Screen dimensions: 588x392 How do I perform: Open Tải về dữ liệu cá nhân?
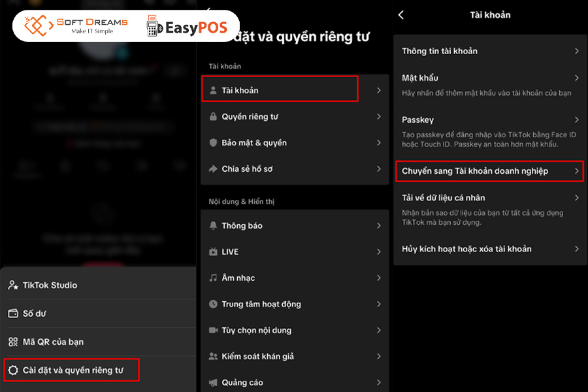click(488, 198)
